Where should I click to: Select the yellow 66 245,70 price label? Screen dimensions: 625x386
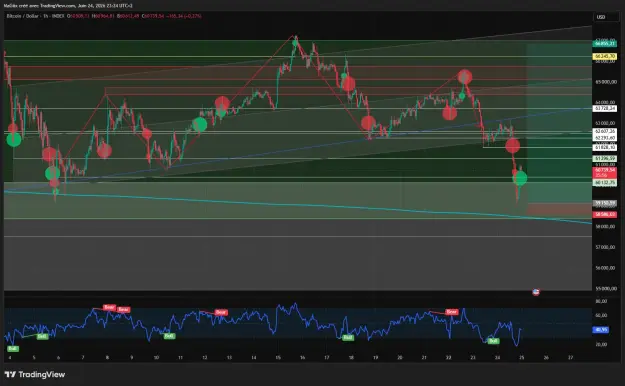tap(605, 56)
